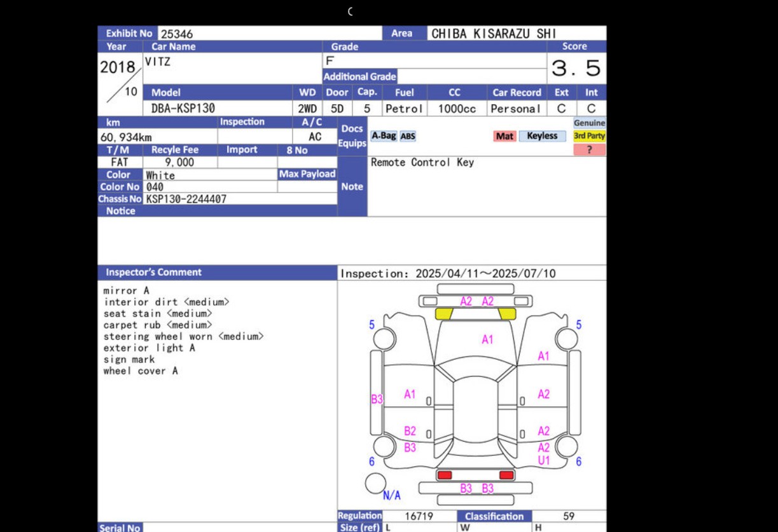Click the ABS equipment badge
The image size is (778, 532).
[408, 136]
